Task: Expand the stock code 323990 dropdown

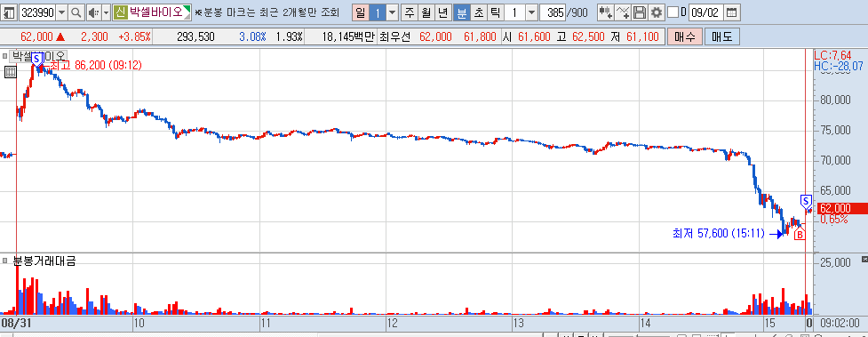Action: tap(62, 12)
